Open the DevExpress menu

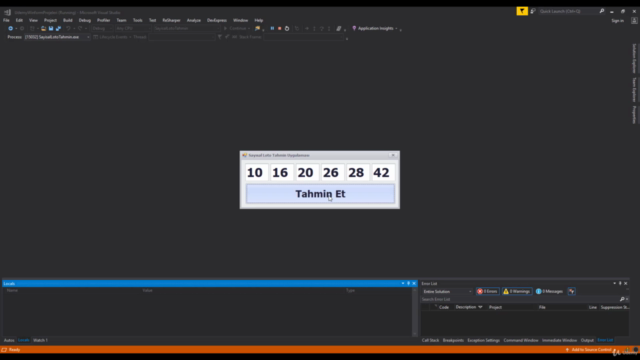[216, 20]
